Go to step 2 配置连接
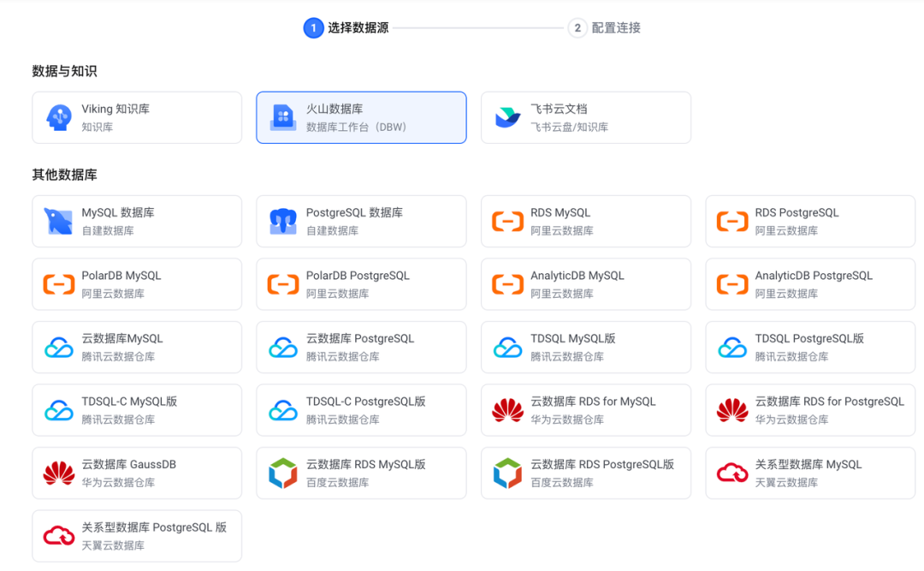Screen dimensions: 924x571 [604, 27]
